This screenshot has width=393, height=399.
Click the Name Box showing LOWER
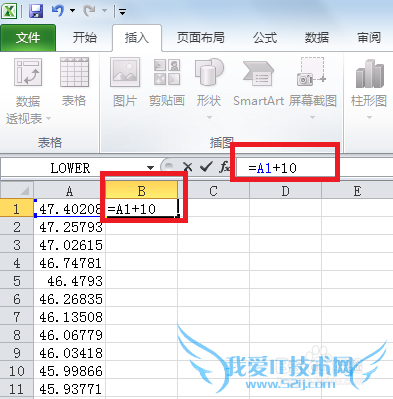pos(71,168)
